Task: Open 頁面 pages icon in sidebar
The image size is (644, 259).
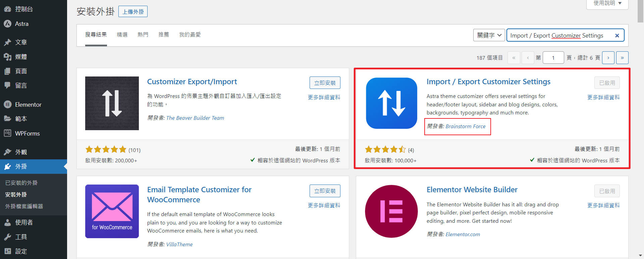Action: (x=7, y=71)
